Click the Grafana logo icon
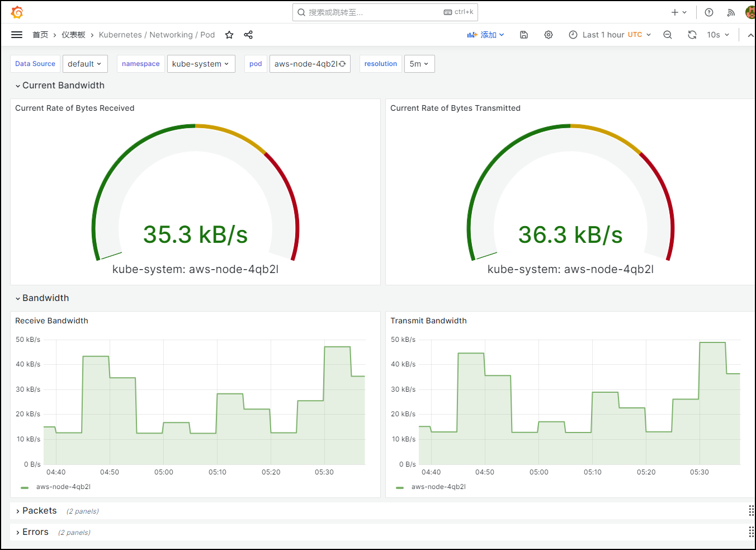 (x=17, y=12)
